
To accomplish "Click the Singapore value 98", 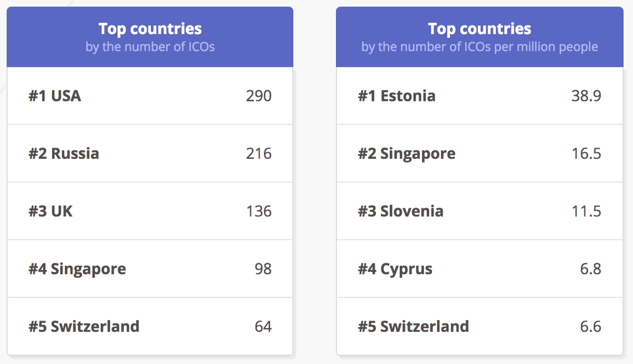I will point(263,269).
